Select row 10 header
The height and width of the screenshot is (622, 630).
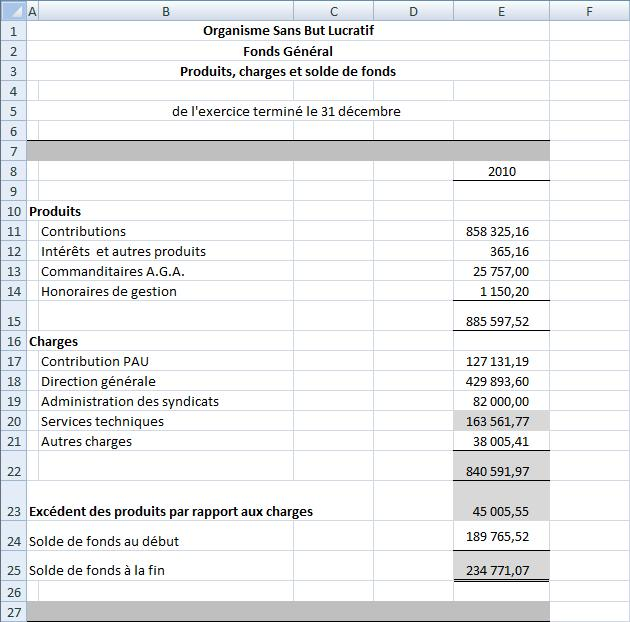point(13,211)
